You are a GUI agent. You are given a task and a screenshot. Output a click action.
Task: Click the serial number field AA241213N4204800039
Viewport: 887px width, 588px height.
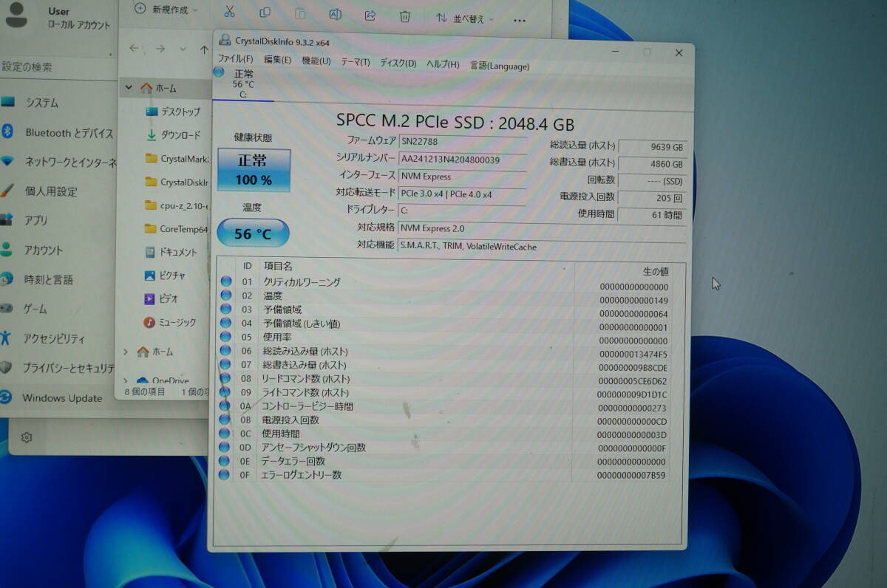tap(463, 159)
